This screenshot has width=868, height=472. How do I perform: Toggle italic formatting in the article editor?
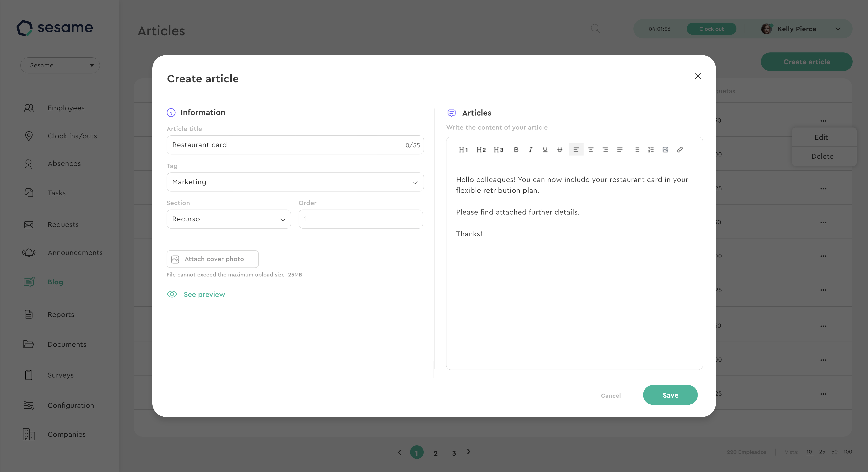(x=530, y=150)
